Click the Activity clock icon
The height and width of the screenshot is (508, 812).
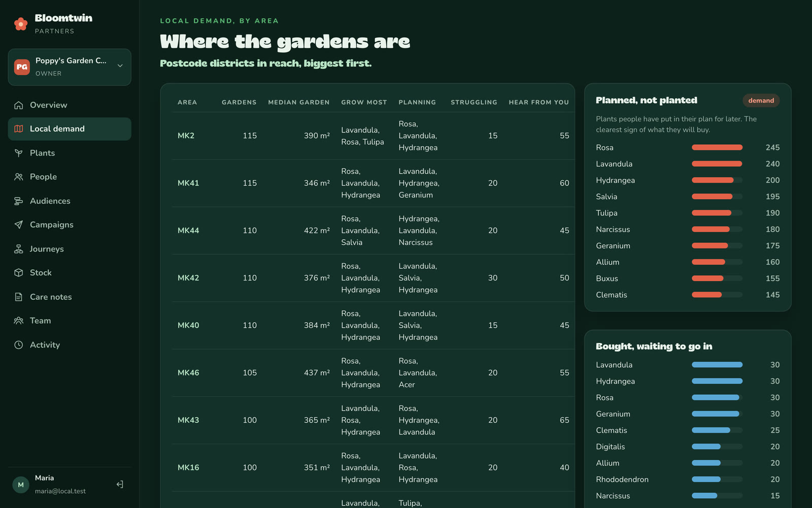click(x=19, y=345)
